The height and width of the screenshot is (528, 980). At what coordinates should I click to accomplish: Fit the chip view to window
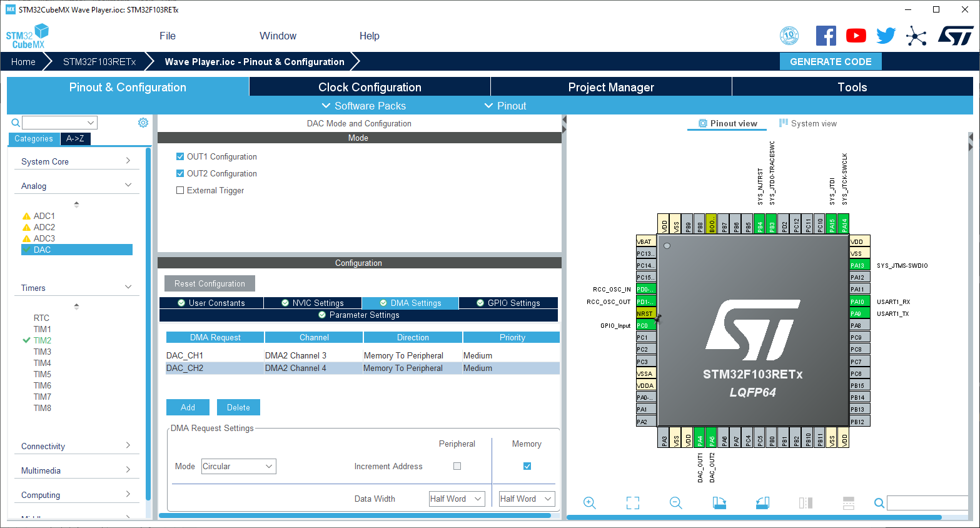633,503
